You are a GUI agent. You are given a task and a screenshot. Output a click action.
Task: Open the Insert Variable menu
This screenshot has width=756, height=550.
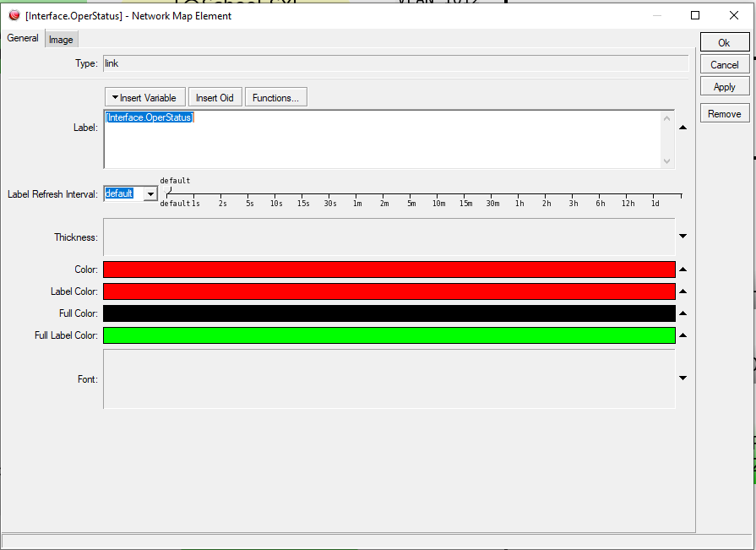[x=144, y=97]
